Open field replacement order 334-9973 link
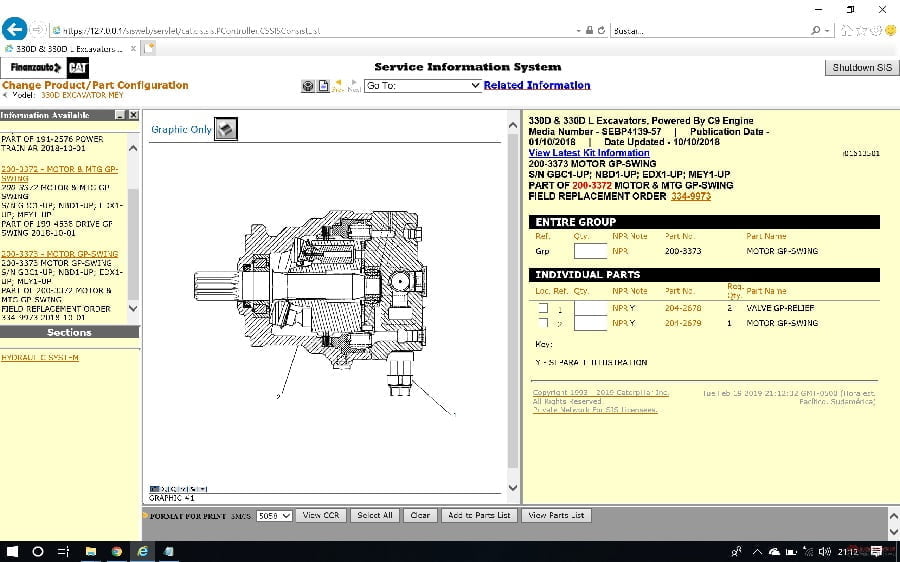Image resolution: width=900 pixels, height=562 pixels. (691, 196)
